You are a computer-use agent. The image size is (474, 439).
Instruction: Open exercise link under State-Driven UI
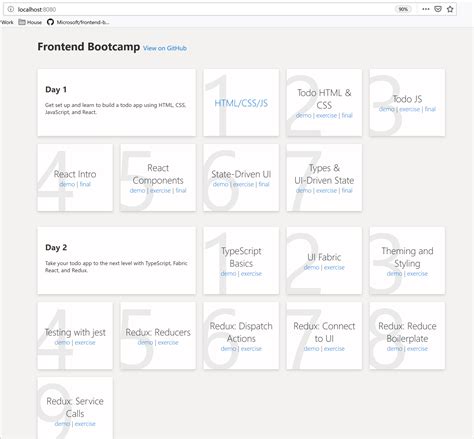coord(243,184)
